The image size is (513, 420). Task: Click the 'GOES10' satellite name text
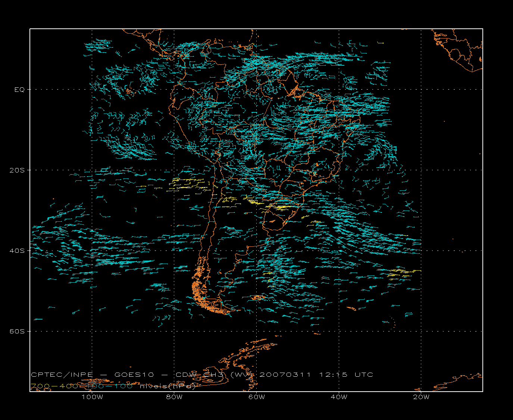click(x=134, y=374)
